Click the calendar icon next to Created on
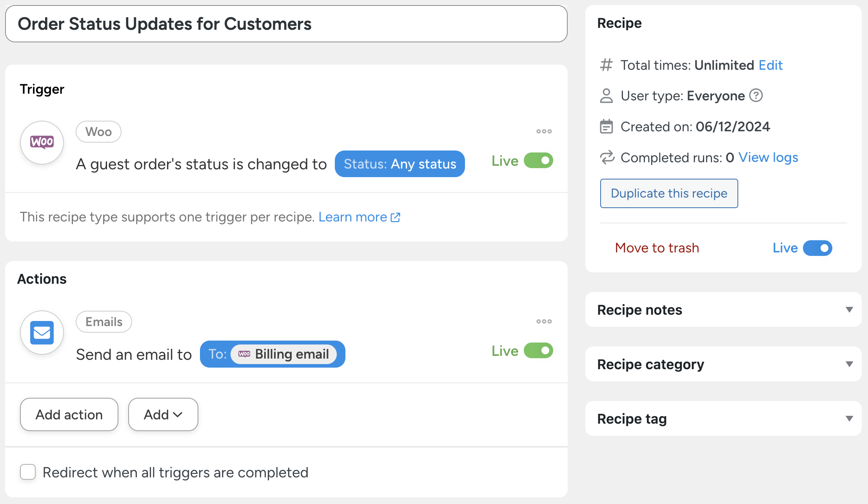868x504 pixels. 607,127
